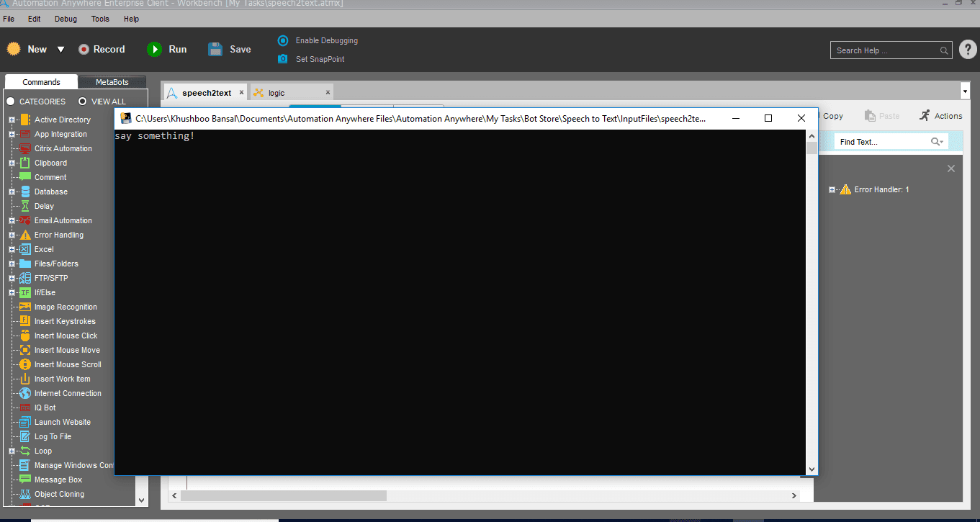Click the Record button icon
980x522 pixels.
tap(84, 49)
